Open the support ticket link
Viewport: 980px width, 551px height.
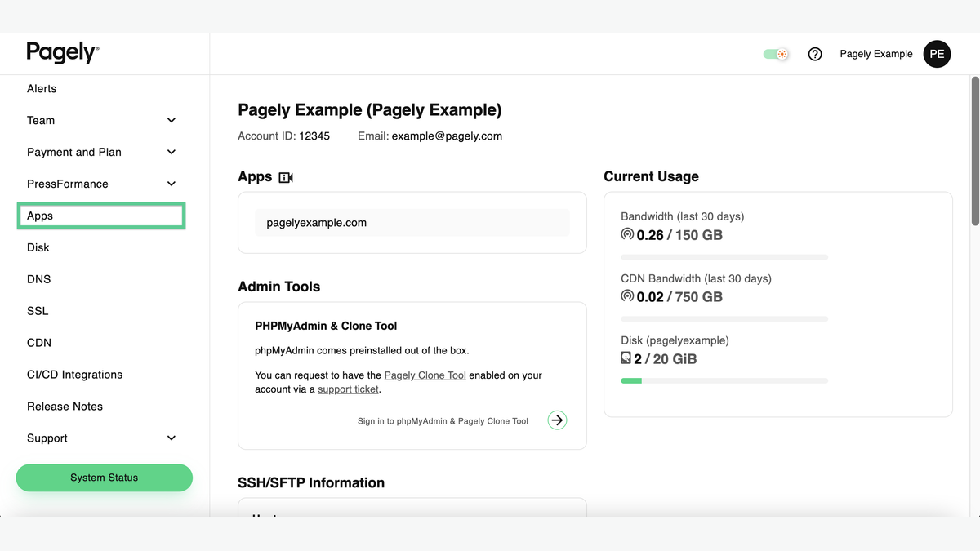pos(348,389)
